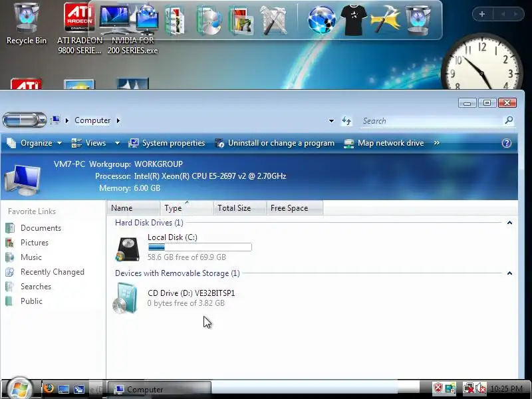The width and height of the screenshot is (532, 399).
Task: Select the ATI RADEON 9800 SERIES desktop icon
Action: click(x=79, y=29)
